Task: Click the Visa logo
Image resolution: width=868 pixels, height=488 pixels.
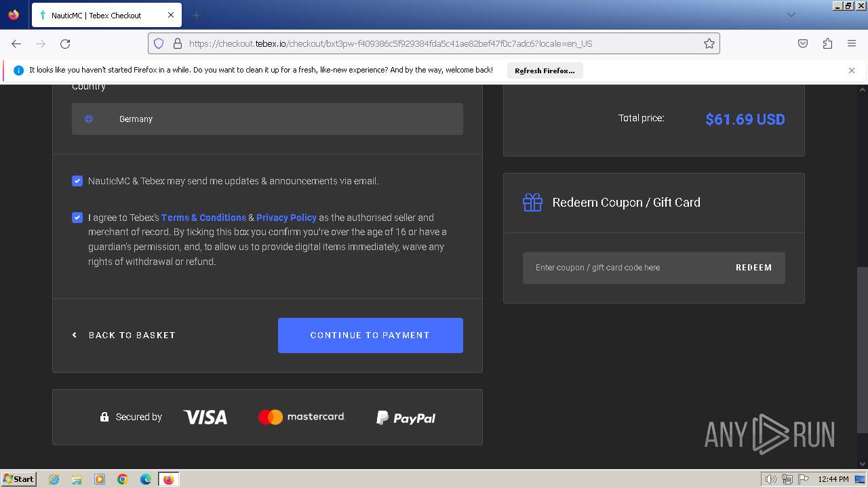Action: [205, 417]
